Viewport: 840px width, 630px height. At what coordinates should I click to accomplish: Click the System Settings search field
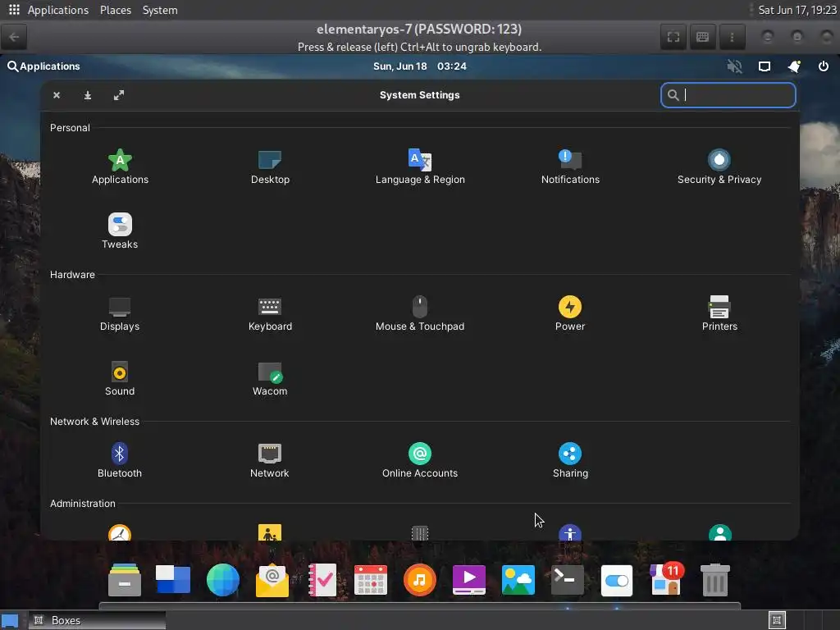[728, 95]
